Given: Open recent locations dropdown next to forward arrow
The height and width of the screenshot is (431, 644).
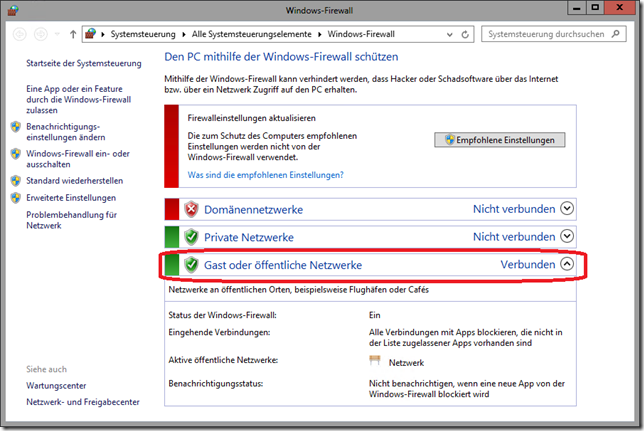Looking at the screenshot, I should pos(57,34).
